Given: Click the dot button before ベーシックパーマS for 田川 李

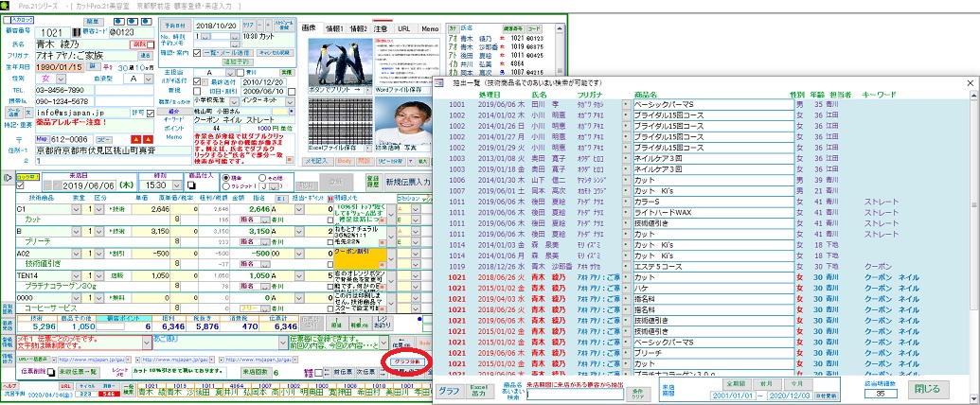Looking at the screenshot, I should tap(627, 104).
